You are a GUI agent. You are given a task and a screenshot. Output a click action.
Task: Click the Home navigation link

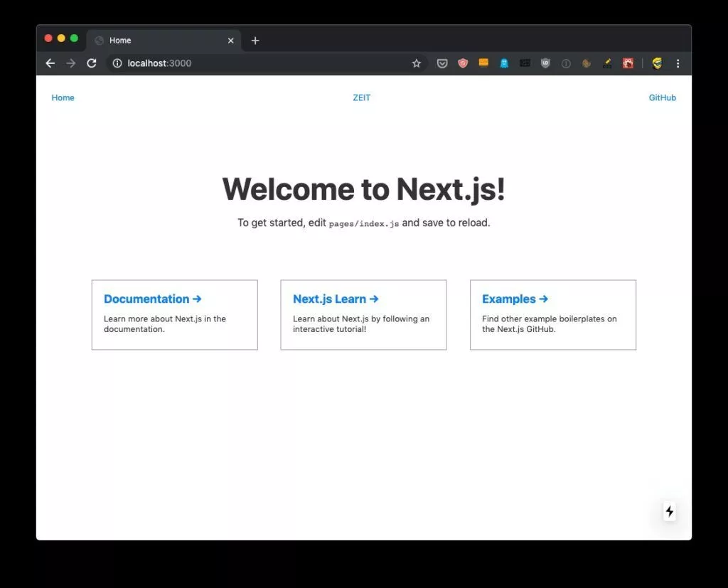(63, 98)
